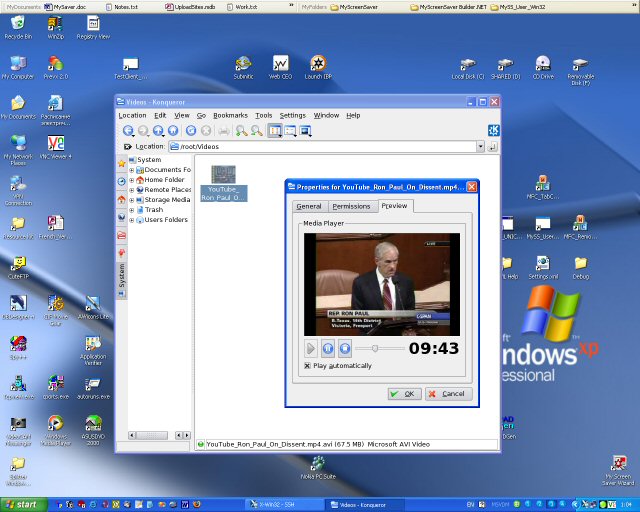Screen dimensions: 640x512
Task: Switch to the Permissions tab
Action: [x=351, y=207]
